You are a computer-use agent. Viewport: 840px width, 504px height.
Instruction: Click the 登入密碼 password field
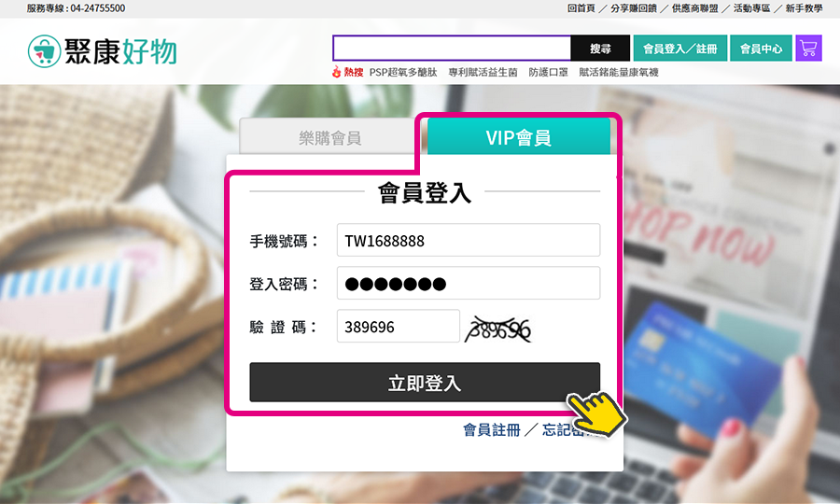pyautogui.click(x=469, y=283)
